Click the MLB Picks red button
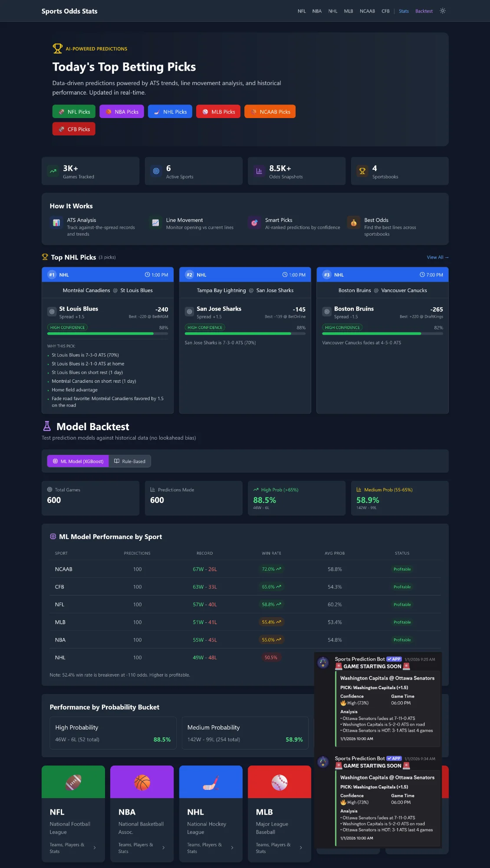Screen dimensions: 490x868 218,112
